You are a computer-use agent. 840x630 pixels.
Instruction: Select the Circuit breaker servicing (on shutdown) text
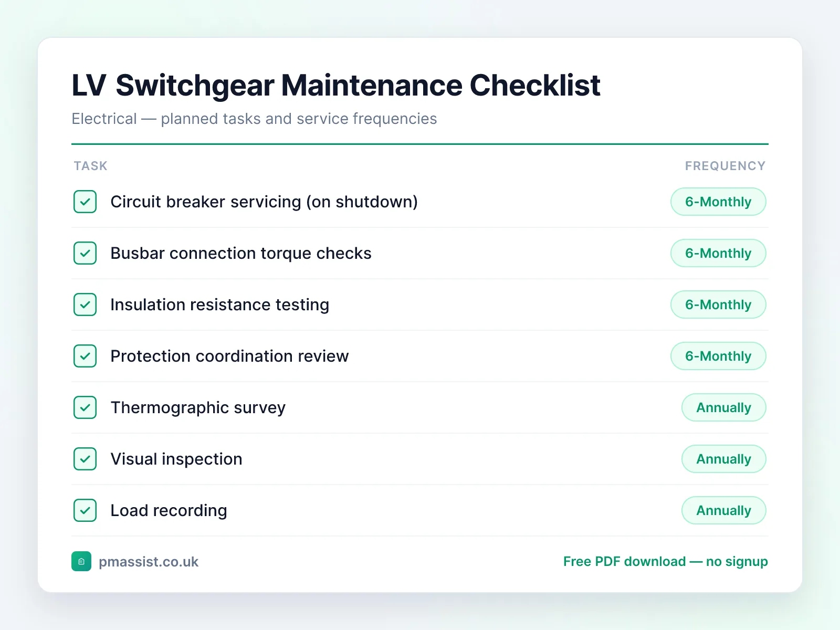[x=264, y=202]
